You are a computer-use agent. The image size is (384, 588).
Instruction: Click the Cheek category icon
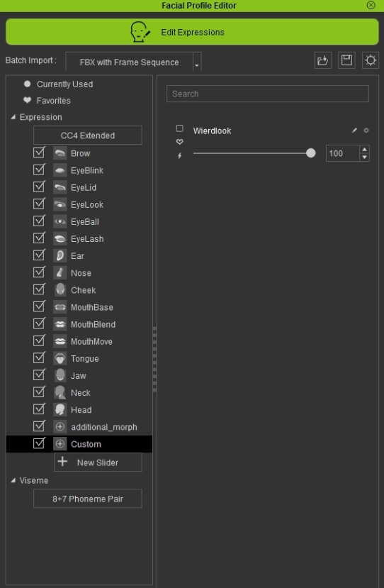pos(60,290)
